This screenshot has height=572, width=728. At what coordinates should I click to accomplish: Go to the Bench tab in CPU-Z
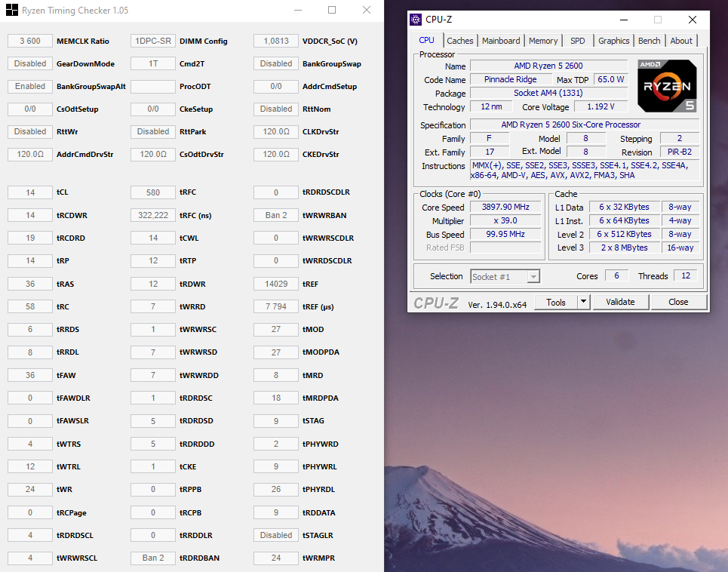coord(649,41)
